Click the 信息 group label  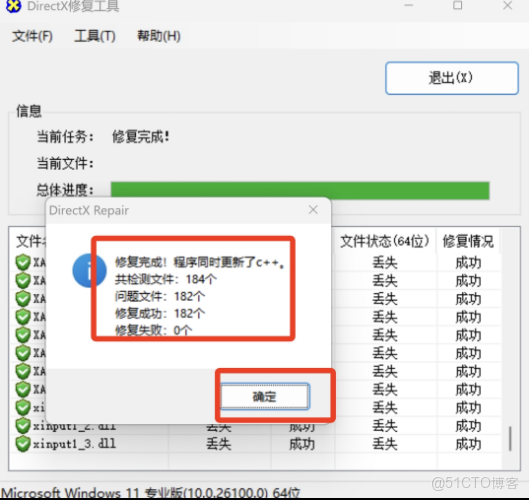point(29,111)
